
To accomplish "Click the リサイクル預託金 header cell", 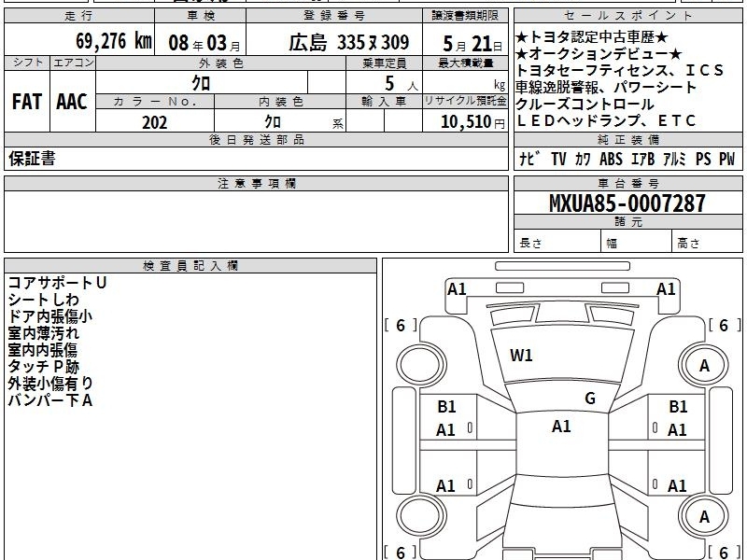I will tap(465, 102).
